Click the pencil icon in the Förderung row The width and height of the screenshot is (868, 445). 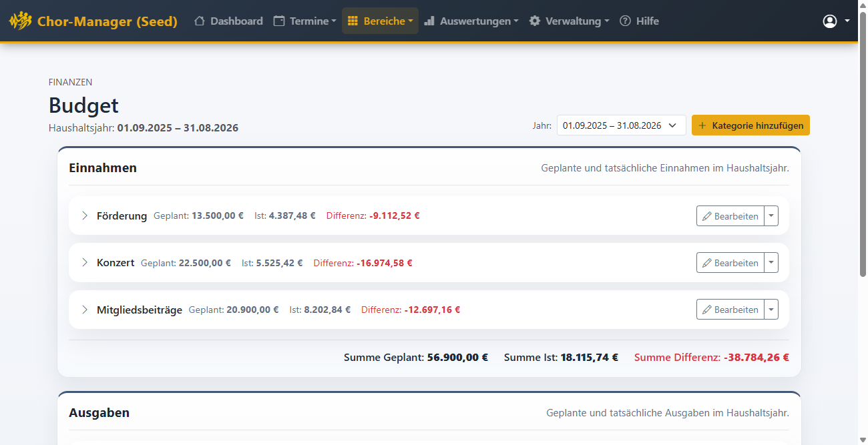coord(707,216)
